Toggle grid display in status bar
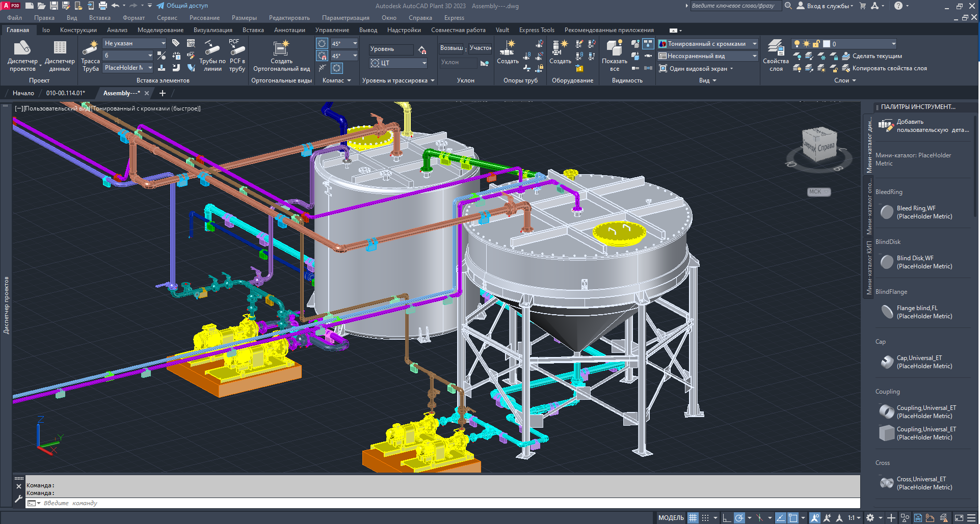980x524 pixels. tap(693, 518)
